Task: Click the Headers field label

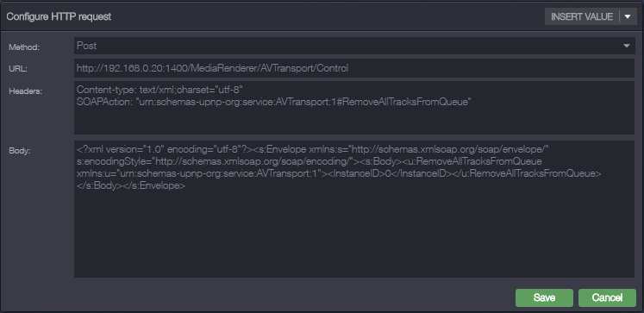Action: (x=26, y=91)
